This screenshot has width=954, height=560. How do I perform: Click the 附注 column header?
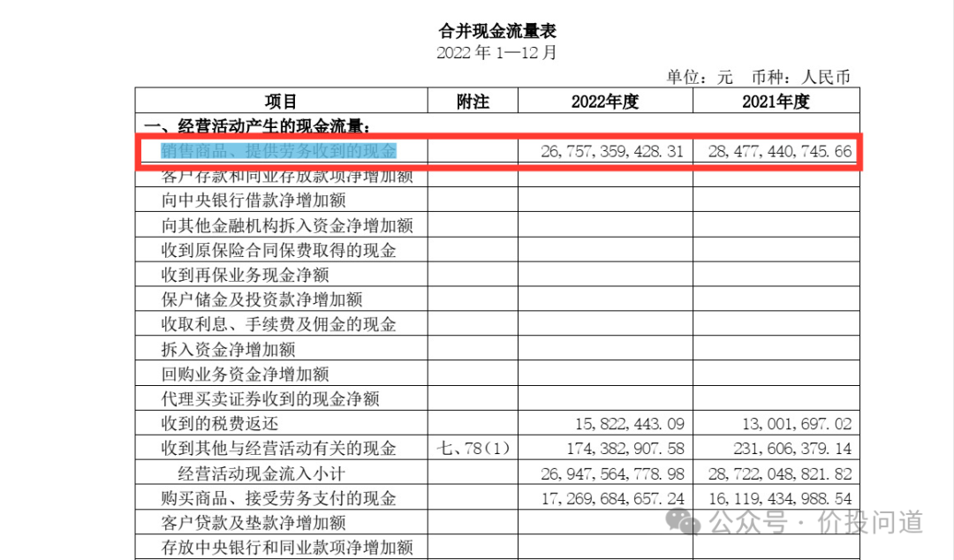pos(473,101)
